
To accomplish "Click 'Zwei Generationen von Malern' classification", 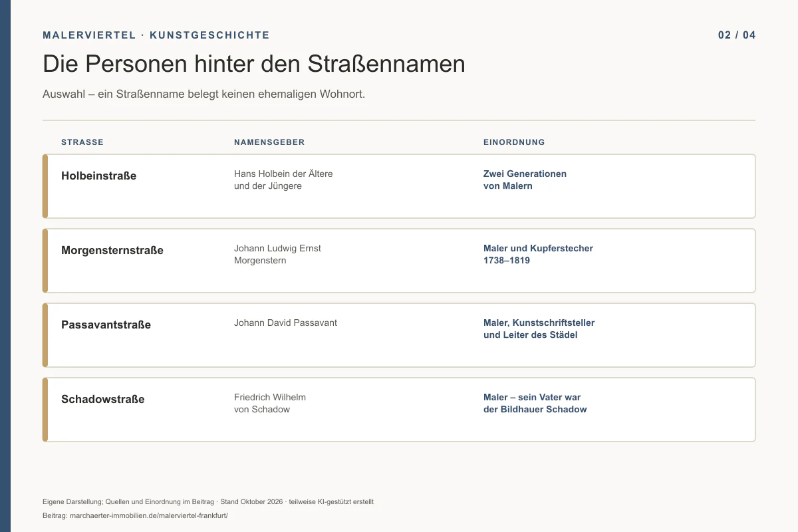I will [525, 180].
